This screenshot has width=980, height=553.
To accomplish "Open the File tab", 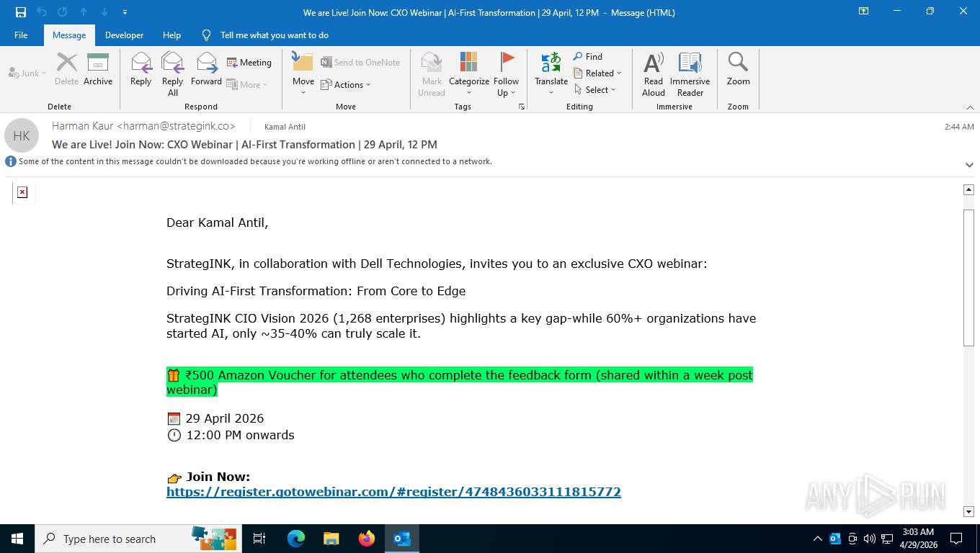I will click(21, 35).
